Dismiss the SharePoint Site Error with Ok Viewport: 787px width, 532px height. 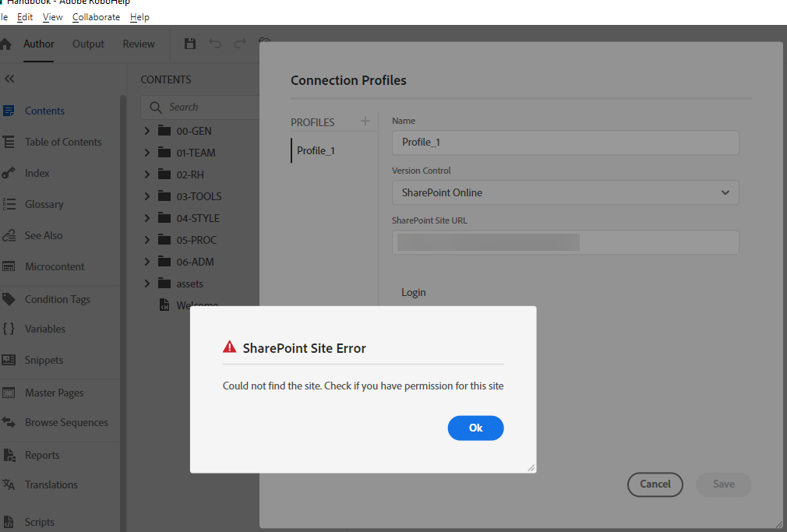click(x=475, y=428)
